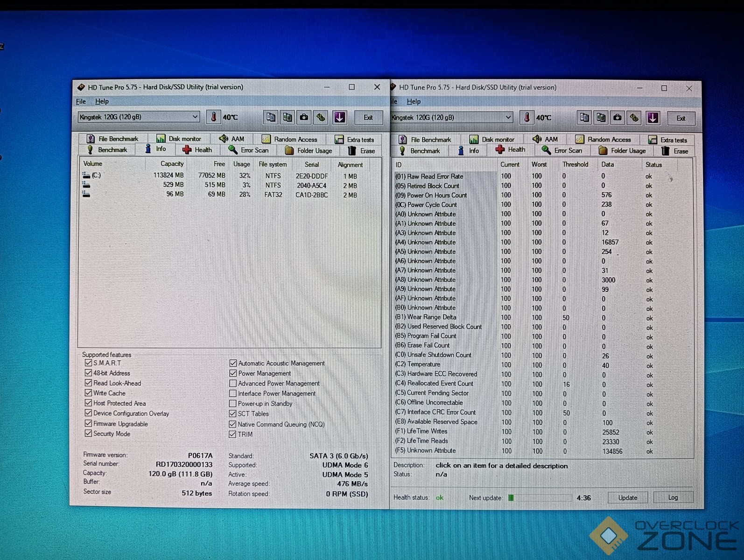Toggle Automatic Acoustic Management checkbox

pyautogui.click(x=233, y=363)
